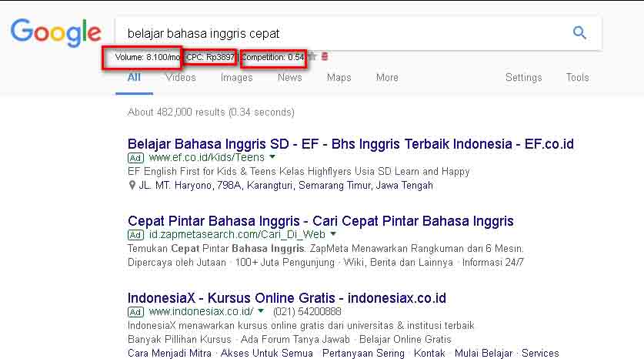Expand dropdown arrow next to www.ef.co.id/Kids/Teens
Image resolution: width=644 pixels, height=359 pixels.
coord(272,156)
